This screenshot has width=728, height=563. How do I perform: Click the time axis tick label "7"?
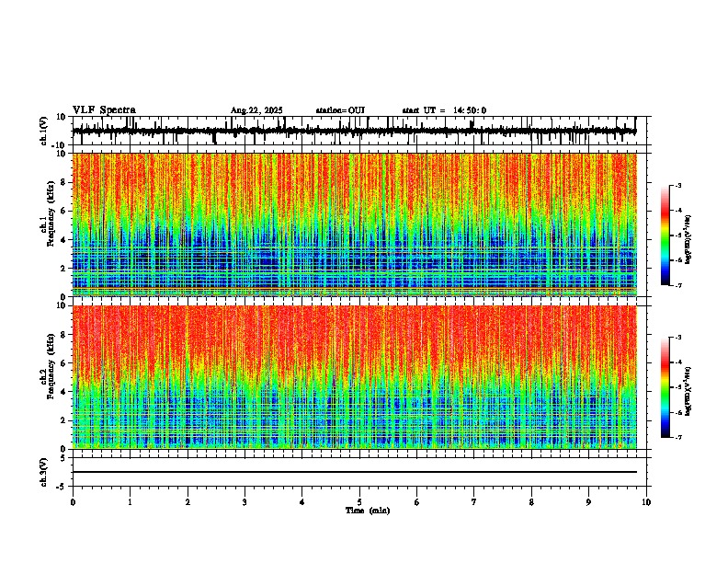pyautogui.click(x=474, y=502)
